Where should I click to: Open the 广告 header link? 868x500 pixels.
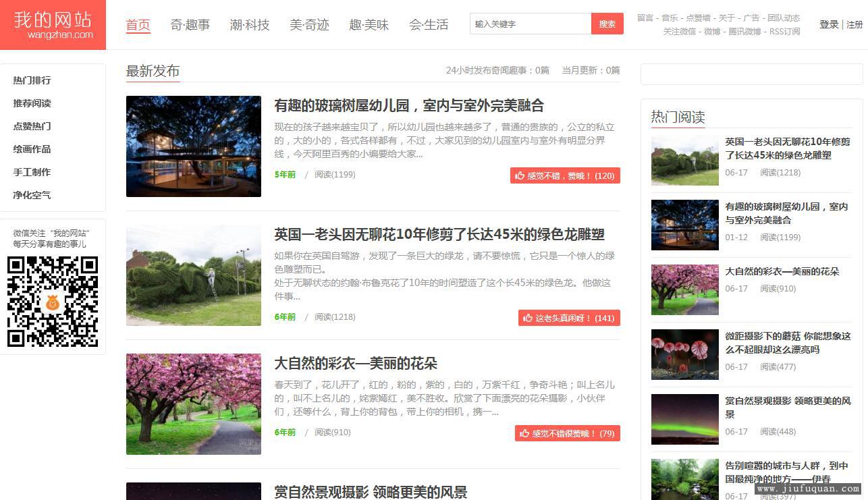751,18
